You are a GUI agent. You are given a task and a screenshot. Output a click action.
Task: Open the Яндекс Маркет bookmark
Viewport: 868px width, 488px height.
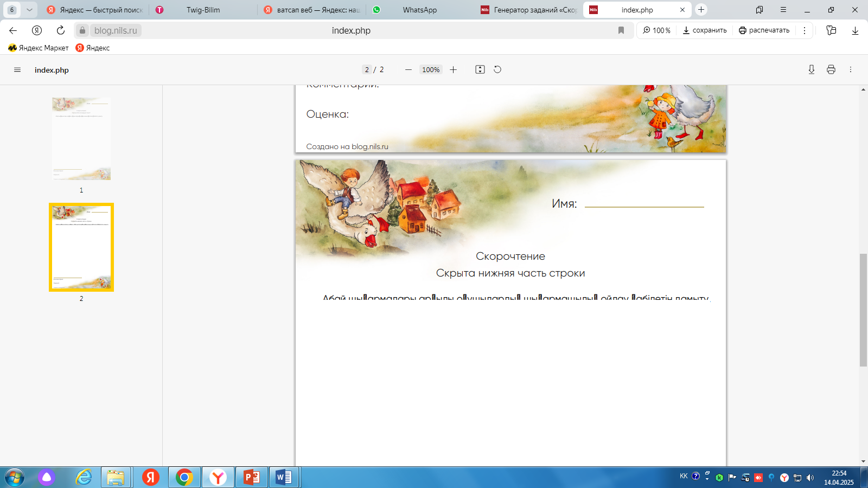39,48
